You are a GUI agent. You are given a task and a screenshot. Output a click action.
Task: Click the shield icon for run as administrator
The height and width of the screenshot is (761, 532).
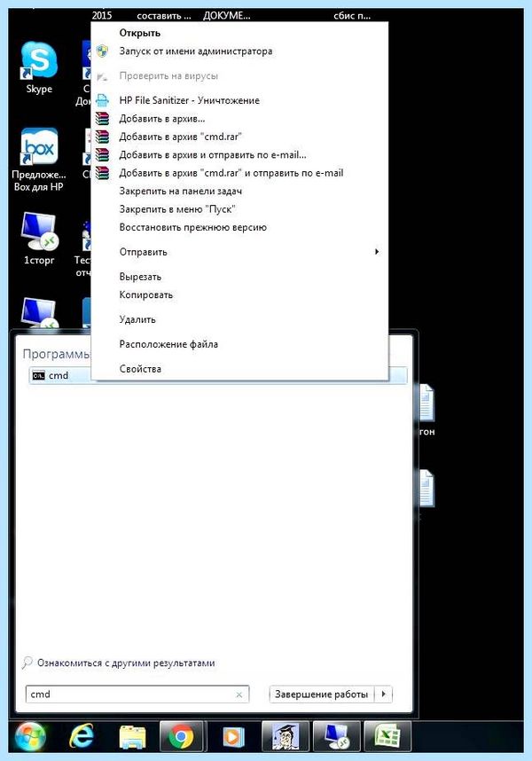(x=102, y=51)
